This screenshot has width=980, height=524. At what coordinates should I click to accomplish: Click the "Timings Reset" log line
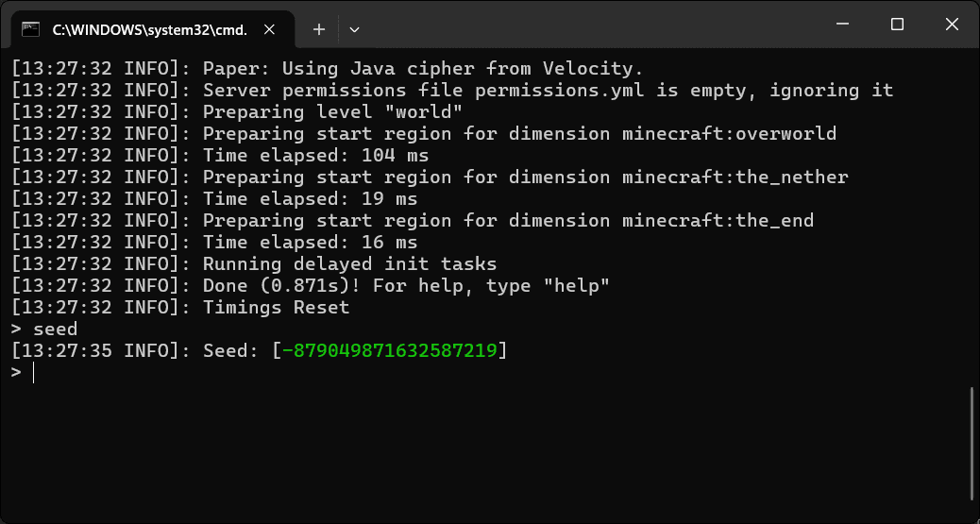pos(180,308)
